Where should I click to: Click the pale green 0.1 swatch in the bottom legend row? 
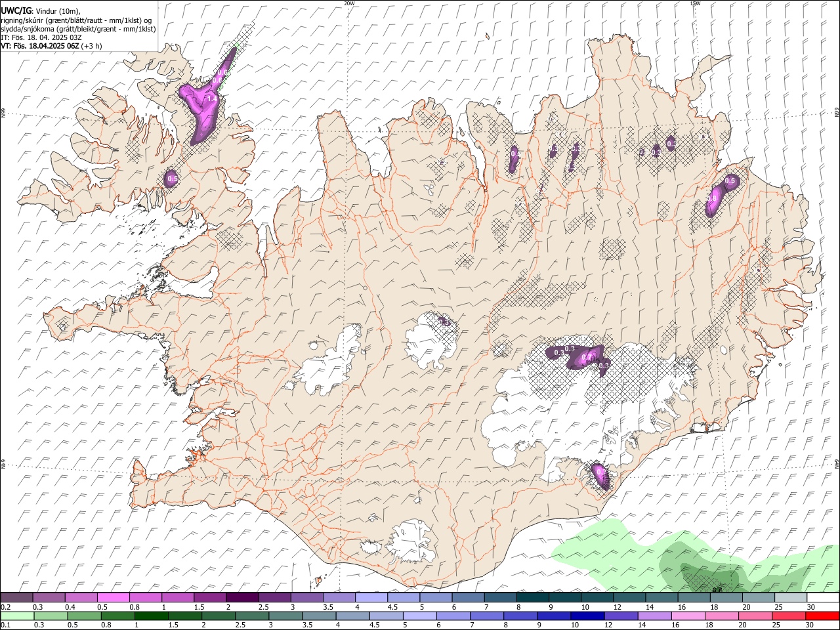17,616
